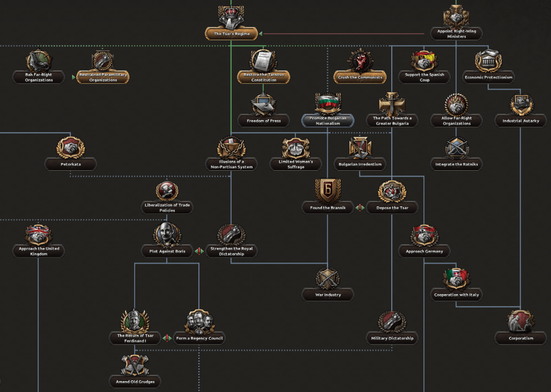Screen dimensions: 551x392
Task: Select Amend Old Grudges hammers icon
Action: tap(135, 365)
